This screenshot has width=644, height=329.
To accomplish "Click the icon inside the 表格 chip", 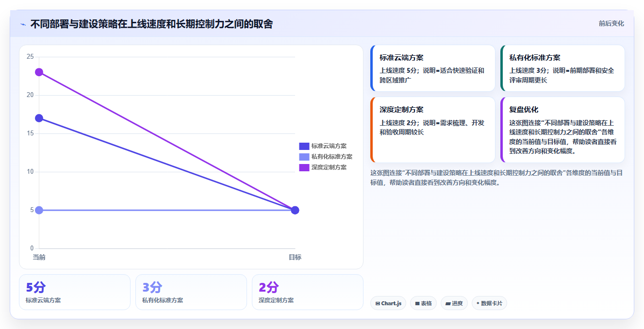I will pyautogui.click(x=417, y=304).
